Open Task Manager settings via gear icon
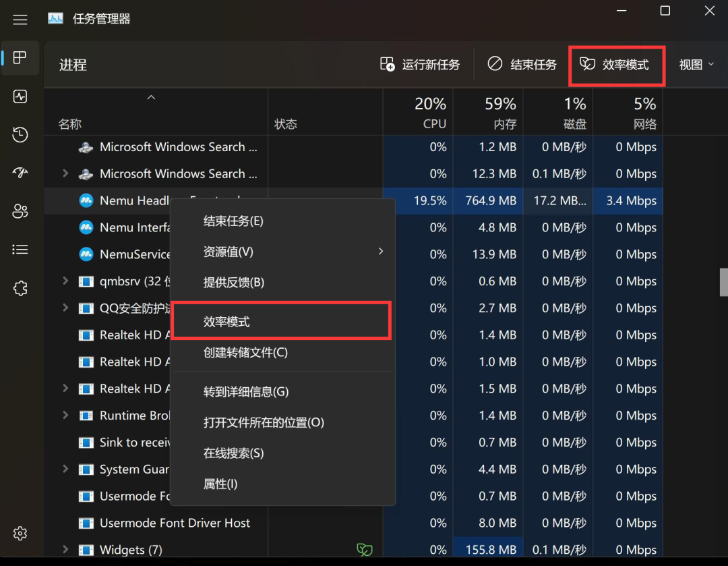 (x=20, y=533)
